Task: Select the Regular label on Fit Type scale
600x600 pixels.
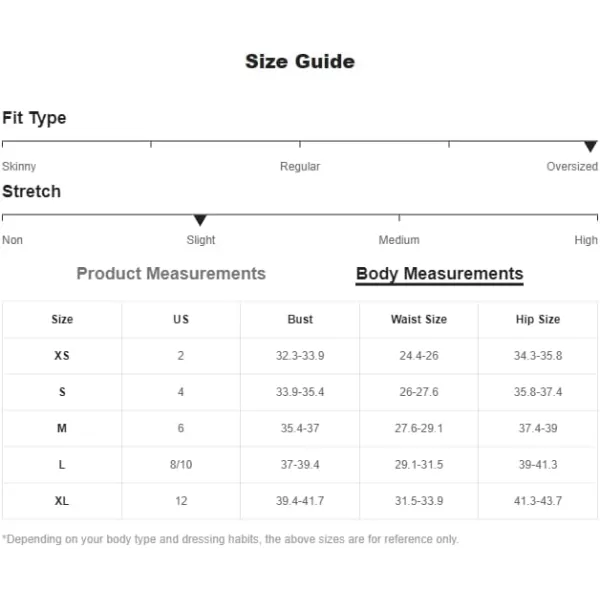Action: point(300,166)
